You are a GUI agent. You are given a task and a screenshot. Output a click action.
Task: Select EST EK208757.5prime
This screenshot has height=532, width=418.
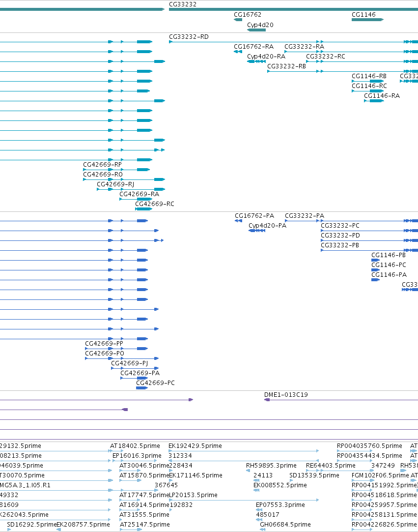pyautogui.click(x=83, y=525)
